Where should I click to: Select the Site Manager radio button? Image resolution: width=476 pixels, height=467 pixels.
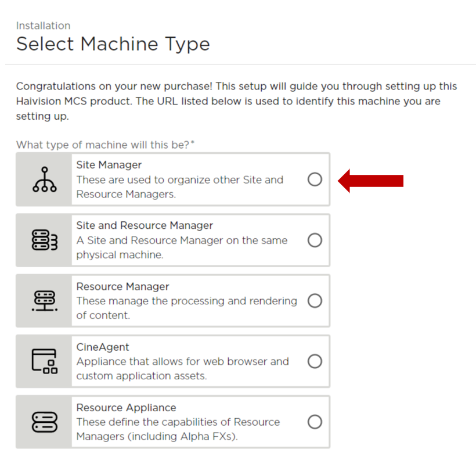[x=315, y=179]
